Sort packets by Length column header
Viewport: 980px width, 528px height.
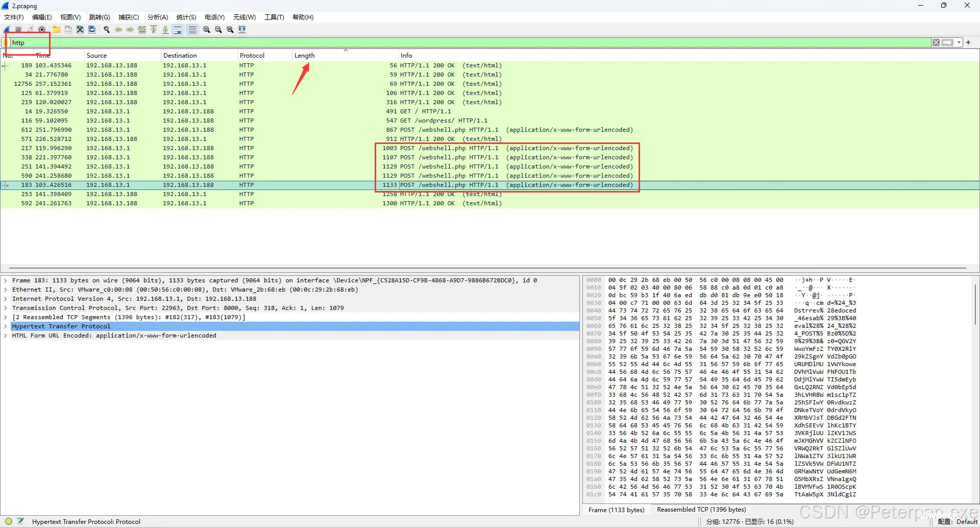click(x=345, y=55)
